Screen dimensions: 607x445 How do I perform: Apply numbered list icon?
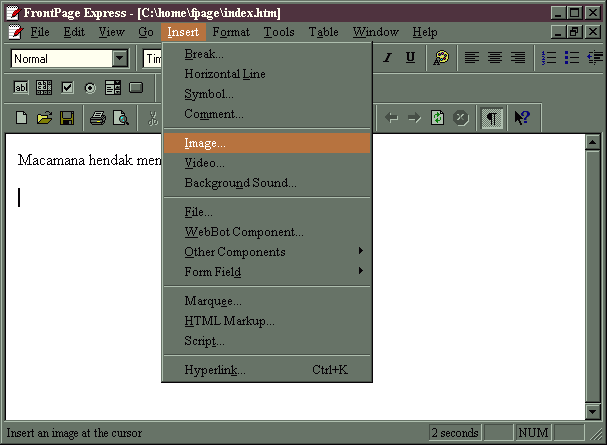tap(549, 58)
